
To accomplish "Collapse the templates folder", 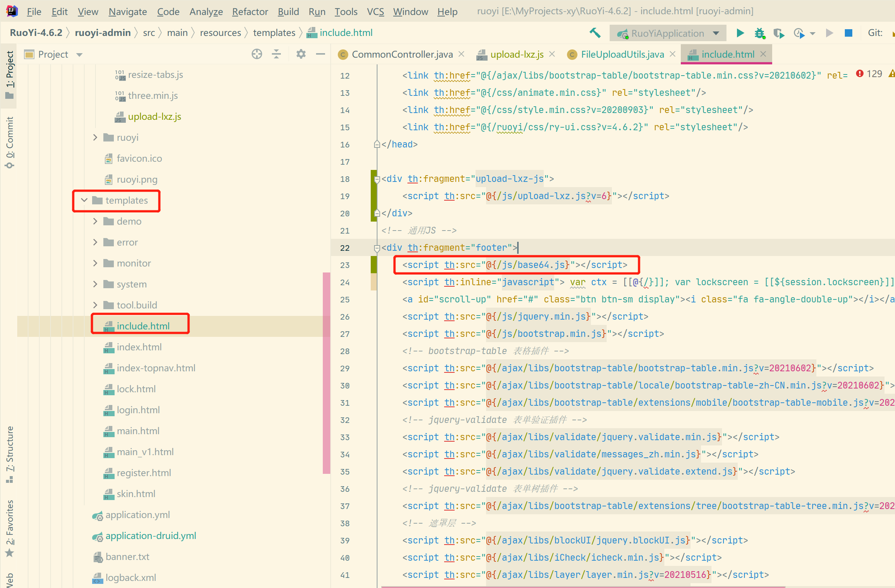I will click(84, 200).
